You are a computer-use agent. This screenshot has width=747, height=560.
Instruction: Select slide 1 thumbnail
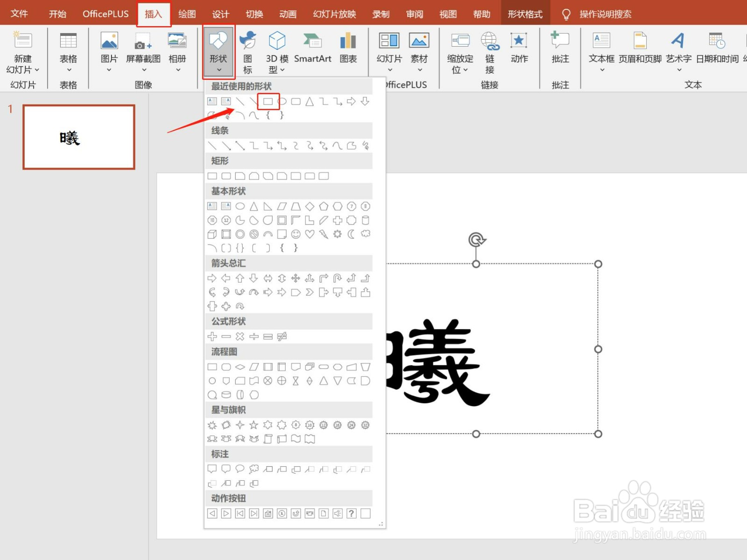[x=79, y=137]
